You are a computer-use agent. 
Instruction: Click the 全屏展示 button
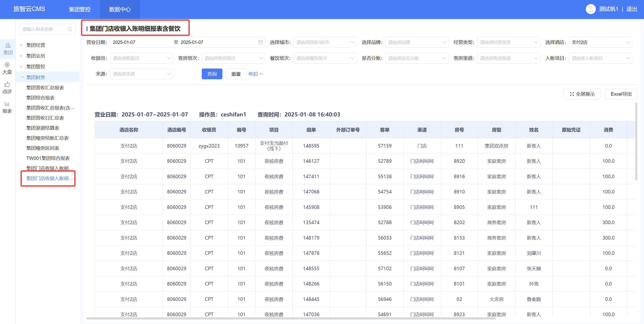pyautogui.click(x=582, y=94)
